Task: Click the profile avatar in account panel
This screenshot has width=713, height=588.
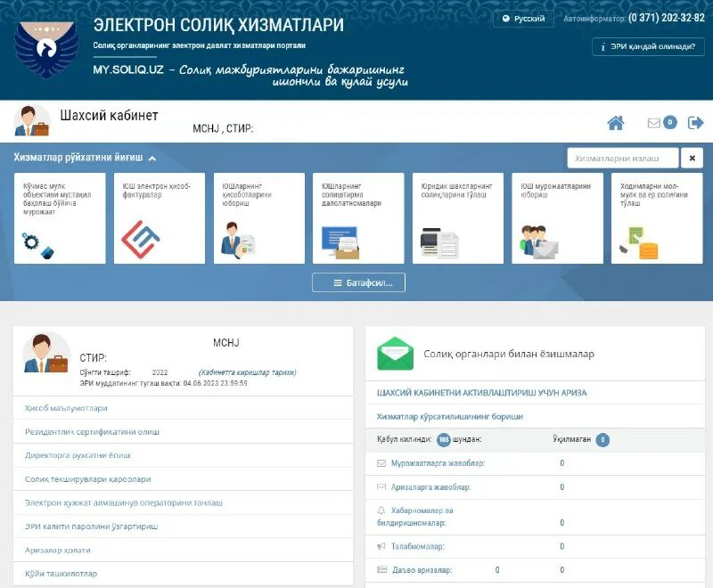Action: tap(46, 354)
